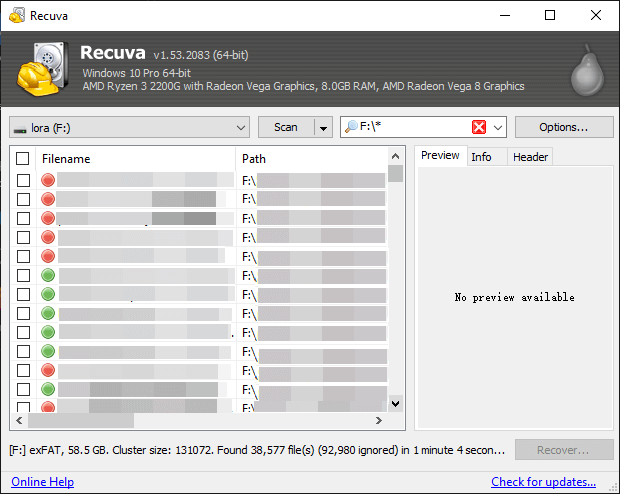
Task: Click the green state icon in seventh file row
Action: (48, 294)
